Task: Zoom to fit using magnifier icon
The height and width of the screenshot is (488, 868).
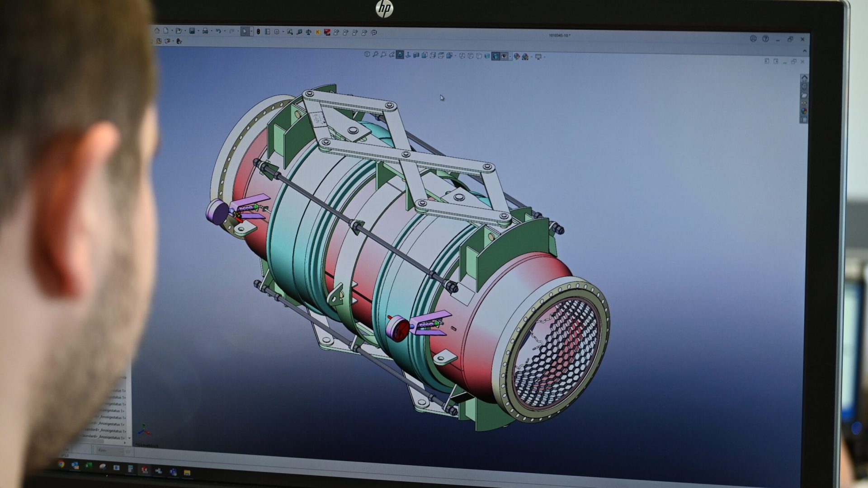Action: (375, 54)
